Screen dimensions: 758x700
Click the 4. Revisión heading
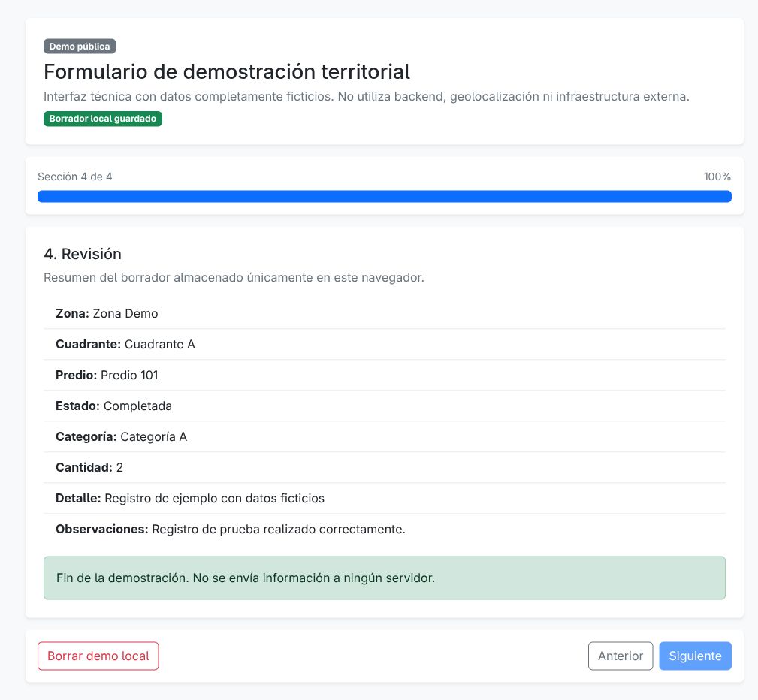(x=83, y=254)
